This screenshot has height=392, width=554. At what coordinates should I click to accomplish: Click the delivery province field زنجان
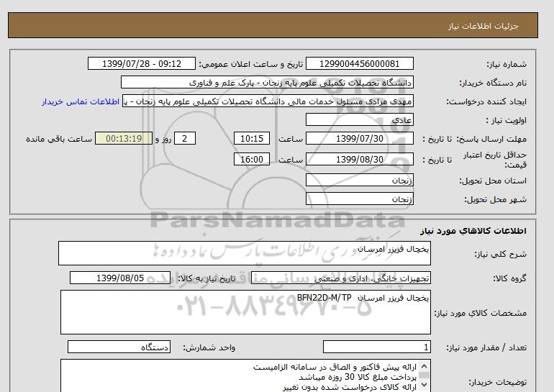tap(359, 180)
